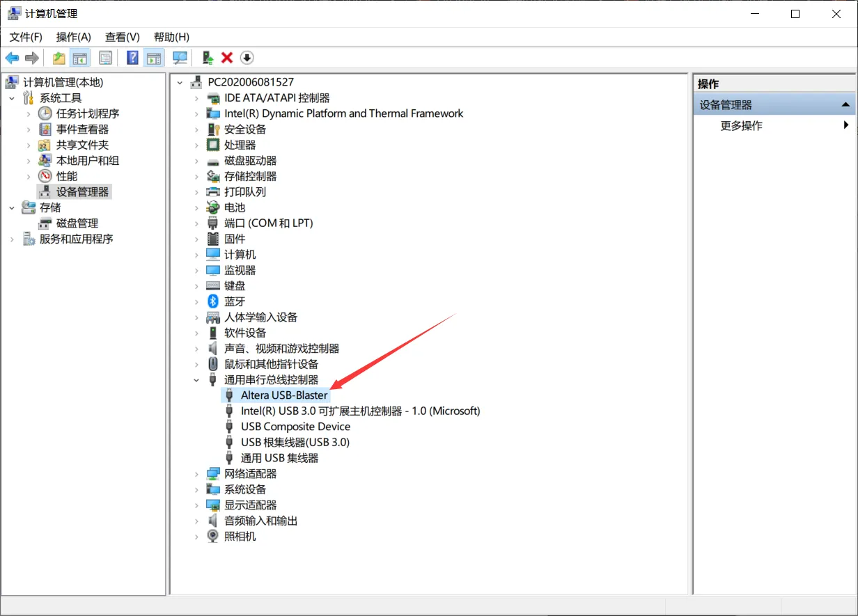The image size is (858, 616).
Task: Open the 文件(F) menu
Action: pos(26,37)
